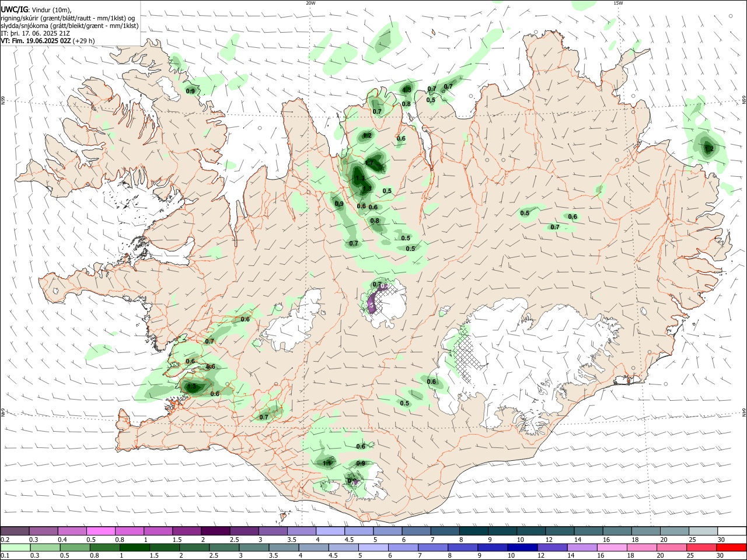Click the initial time line 'IT: þri. 17. 06. 2025 21Z'
The height and width of the screenshot is (560, 747).
pos(35,33)
